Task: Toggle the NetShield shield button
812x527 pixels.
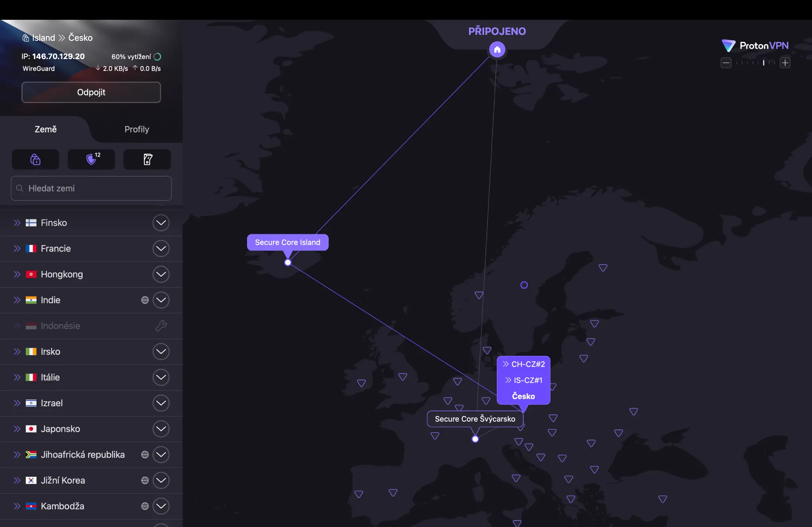Action: [x=91, y=159]
